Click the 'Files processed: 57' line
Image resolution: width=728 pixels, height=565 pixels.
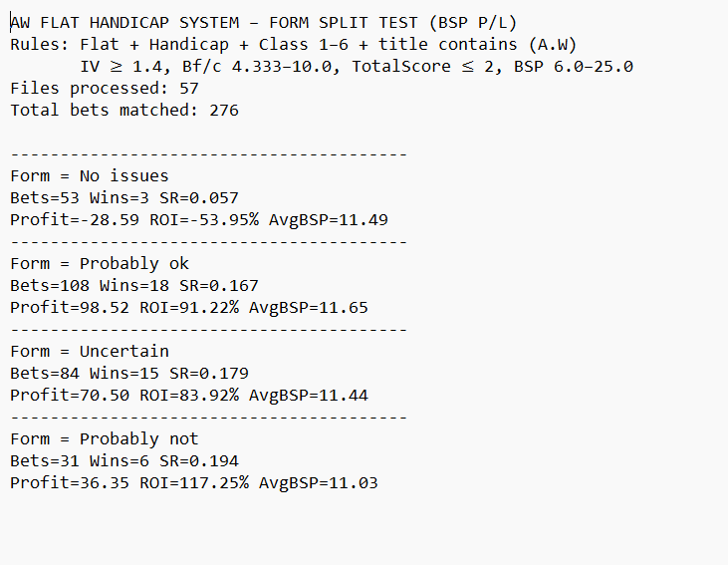click(105, 89)
